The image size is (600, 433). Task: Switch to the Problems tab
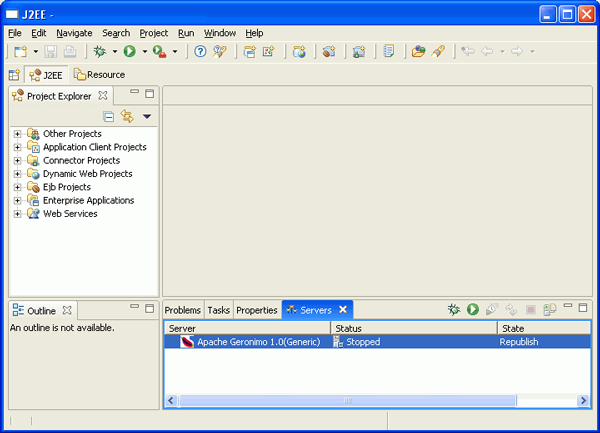click(x=183, y=310)
